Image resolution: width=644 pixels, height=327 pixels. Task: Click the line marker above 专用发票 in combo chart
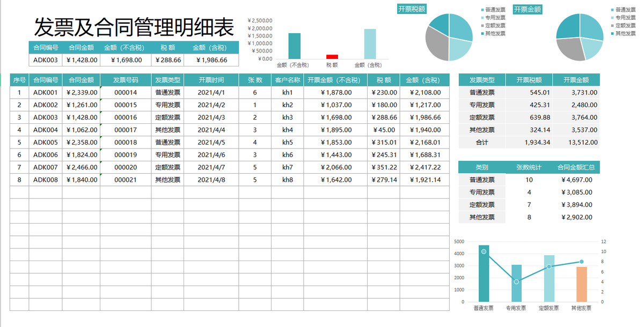point(516,280)
